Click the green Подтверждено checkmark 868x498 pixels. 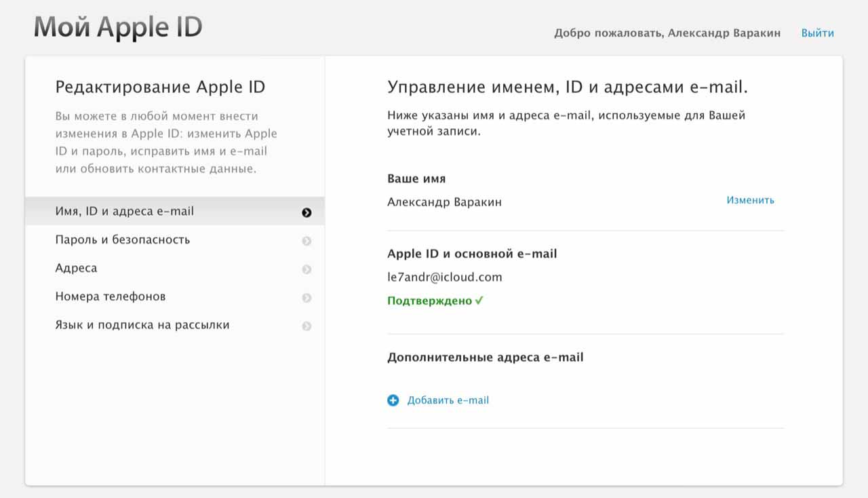pyautogui.click(x=479, y=301)
